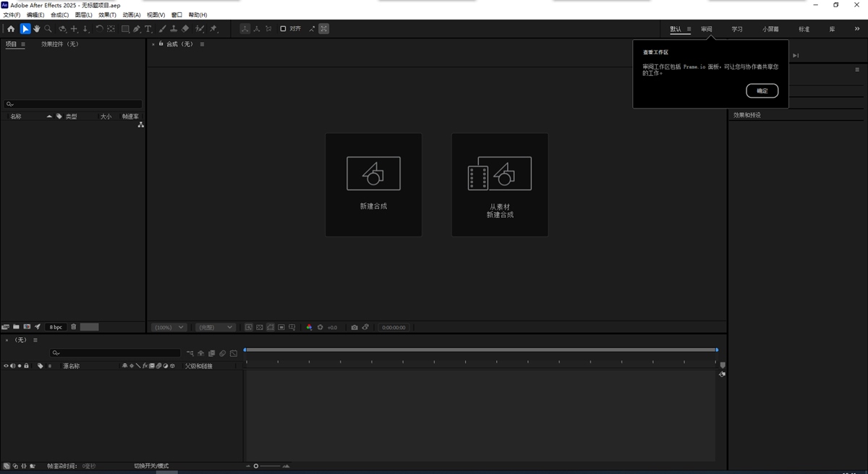Choose the Horizontal Type tool
This screenshot has height=474, width=868.
(x=148, y=29)
